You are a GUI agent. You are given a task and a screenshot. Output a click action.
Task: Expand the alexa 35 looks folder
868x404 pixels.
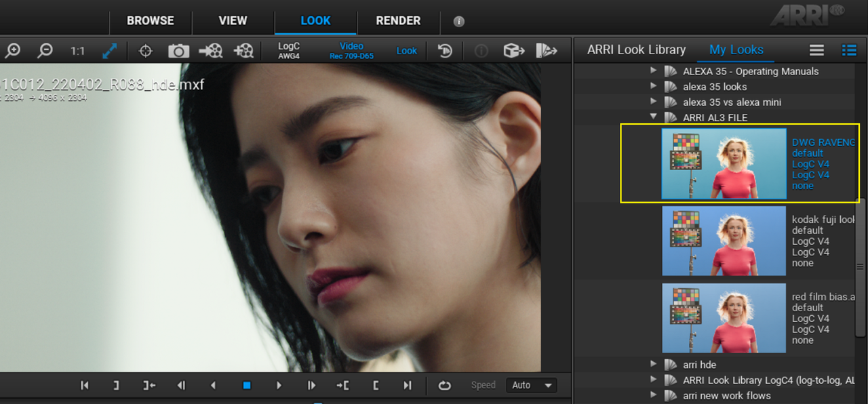[x=654, y=86]
